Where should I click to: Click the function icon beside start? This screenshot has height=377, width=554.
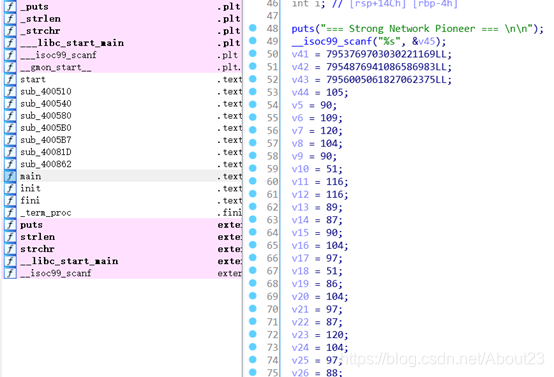[x=11, y=79]
